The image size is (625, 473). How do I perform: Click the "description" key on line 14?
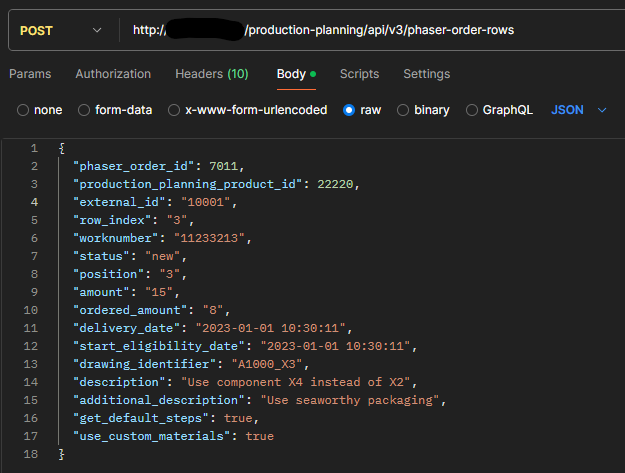119,382
